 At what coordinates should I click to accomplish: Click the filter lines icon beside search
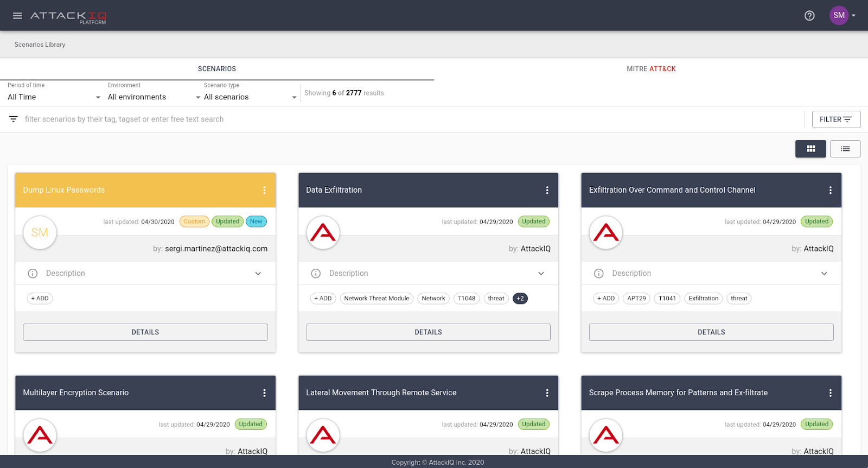point(14,119)
